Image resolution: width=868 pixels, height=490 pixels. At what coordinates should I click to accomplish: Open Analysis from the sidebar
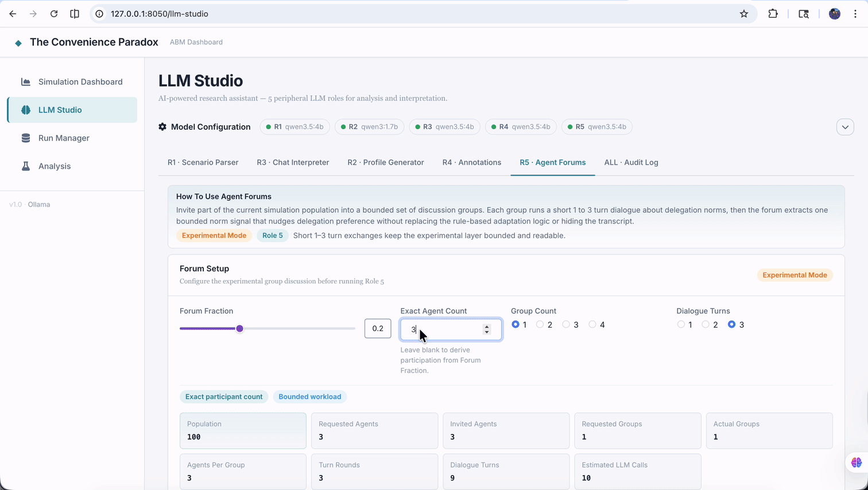[x=72, y=166]
